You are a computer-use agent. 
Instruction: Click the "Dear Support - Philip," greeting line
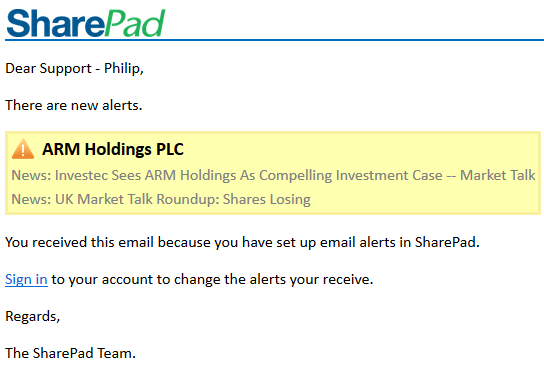(x=74, y=68)
